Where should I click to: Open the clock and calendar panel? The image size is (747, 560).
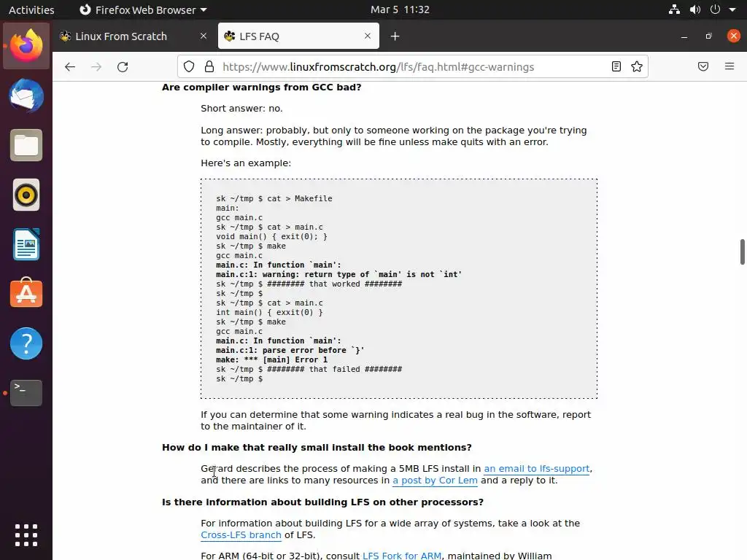(400, 9)
